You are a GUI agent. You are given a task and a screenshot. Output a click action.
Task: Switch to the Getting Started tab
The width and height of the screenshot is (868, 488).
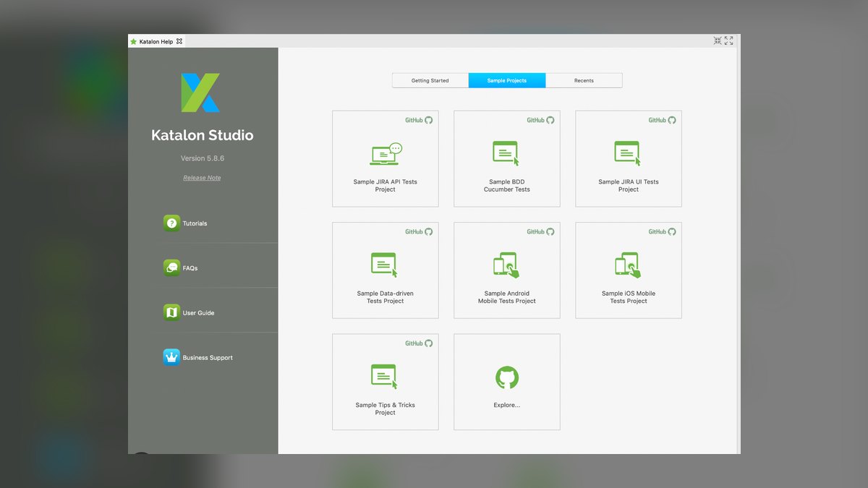(430, 80)
